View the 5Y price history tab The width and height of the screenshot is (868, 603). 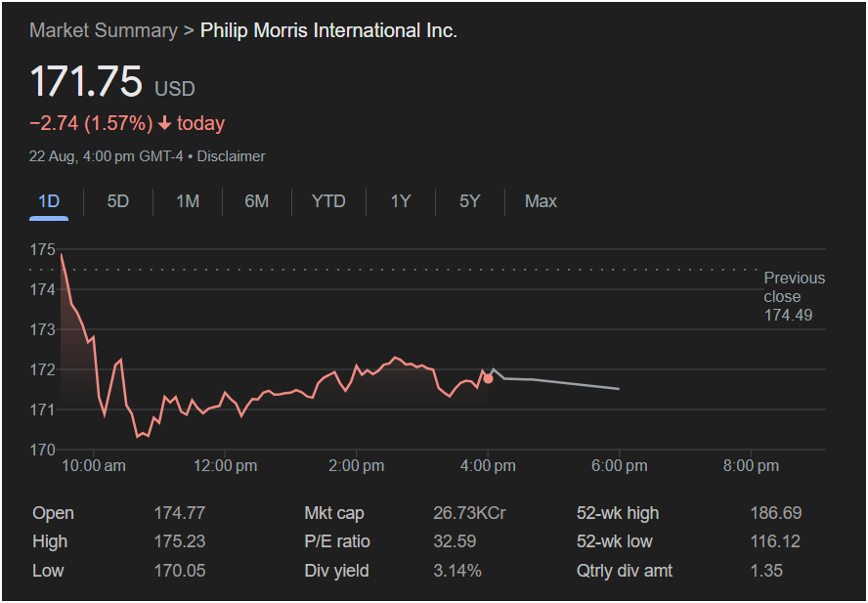470,201
